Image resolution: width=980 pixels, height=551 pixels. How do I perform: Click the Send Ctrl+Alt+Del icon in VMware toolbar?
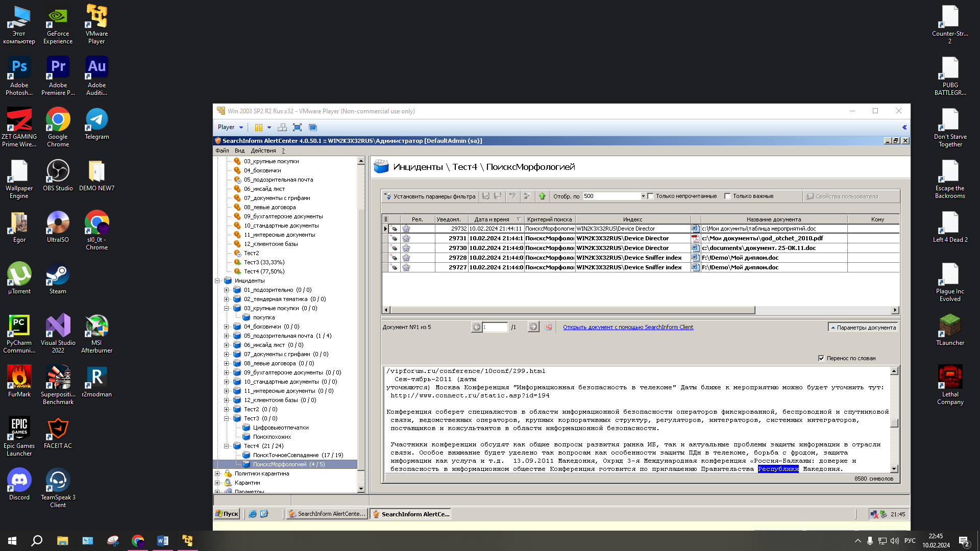coord(282,128)
